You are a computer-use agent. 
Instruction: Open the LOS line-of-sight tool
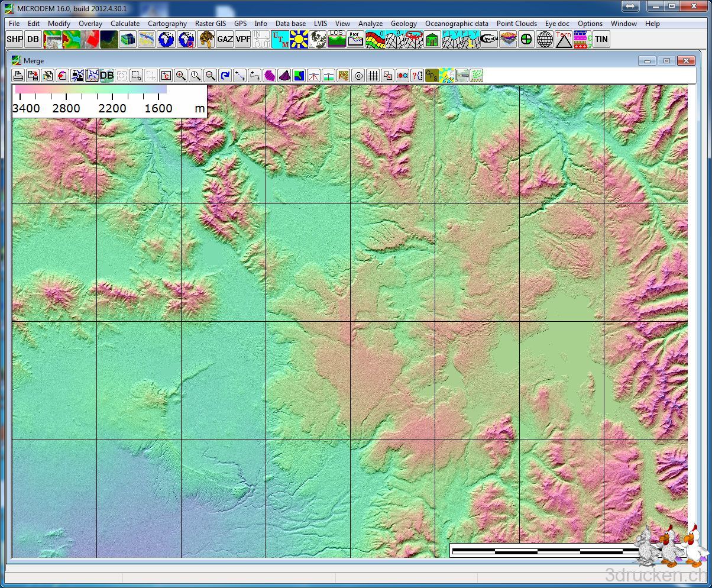coord(336,40)
